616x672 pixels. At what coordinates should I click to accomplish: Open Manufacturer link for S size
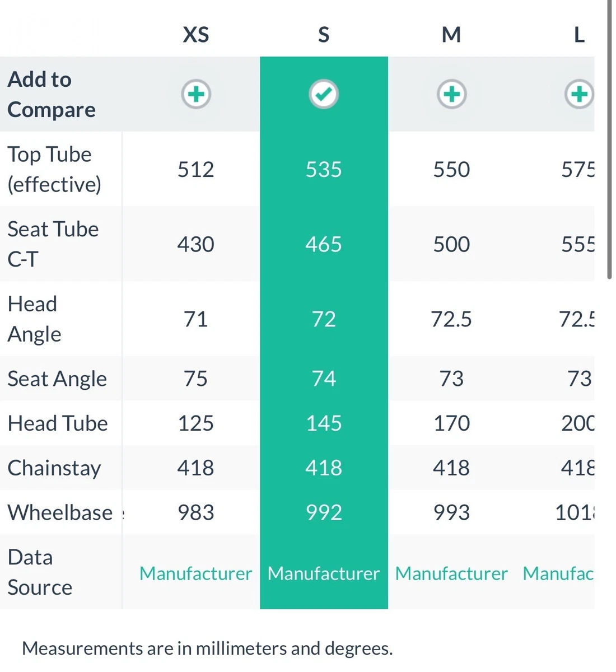click(324, 573)
